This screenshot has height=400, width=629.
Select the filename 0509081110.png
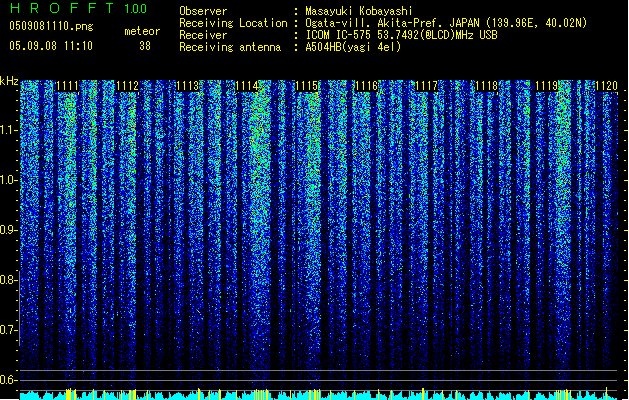coord(51,26)
